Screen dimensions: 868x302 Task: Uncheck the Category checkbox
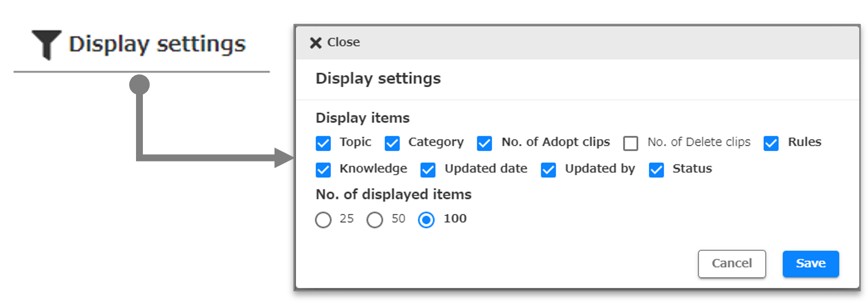392,143
